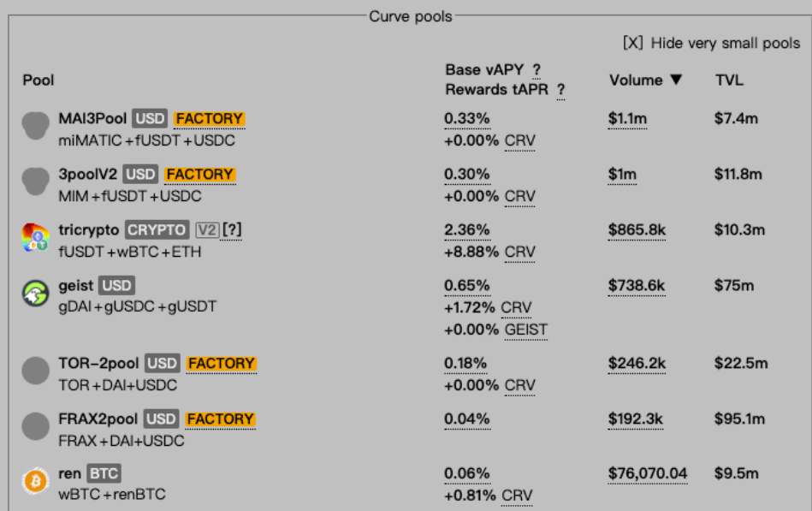Click the Pool column header

tap(39, 80)
